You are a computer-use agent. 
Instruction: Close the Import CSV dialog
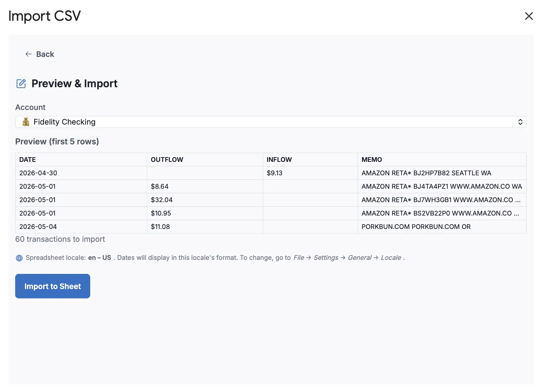(x=529, y=16)
